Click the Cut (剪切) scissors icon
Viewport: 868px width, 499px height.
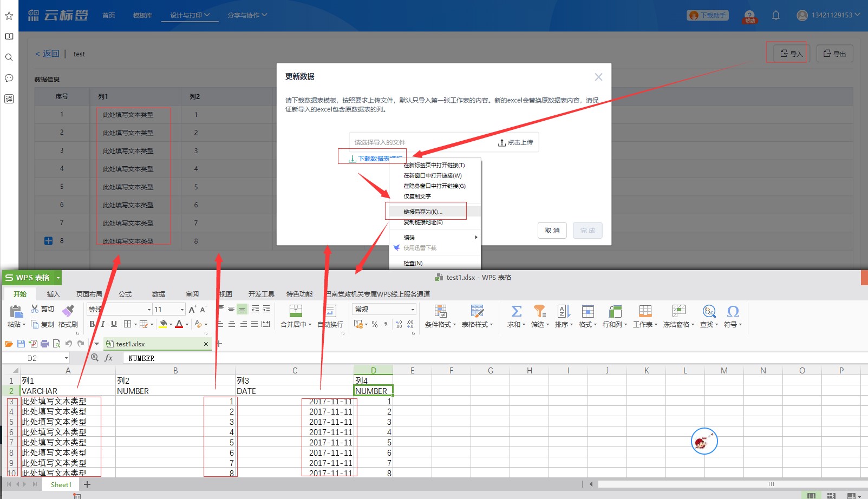(x=35, y=308)
